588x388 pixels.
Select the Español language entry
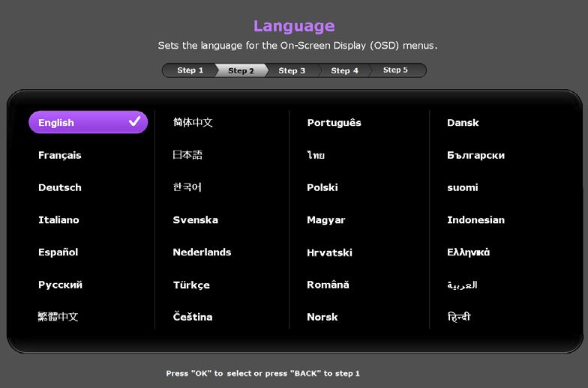58,252
